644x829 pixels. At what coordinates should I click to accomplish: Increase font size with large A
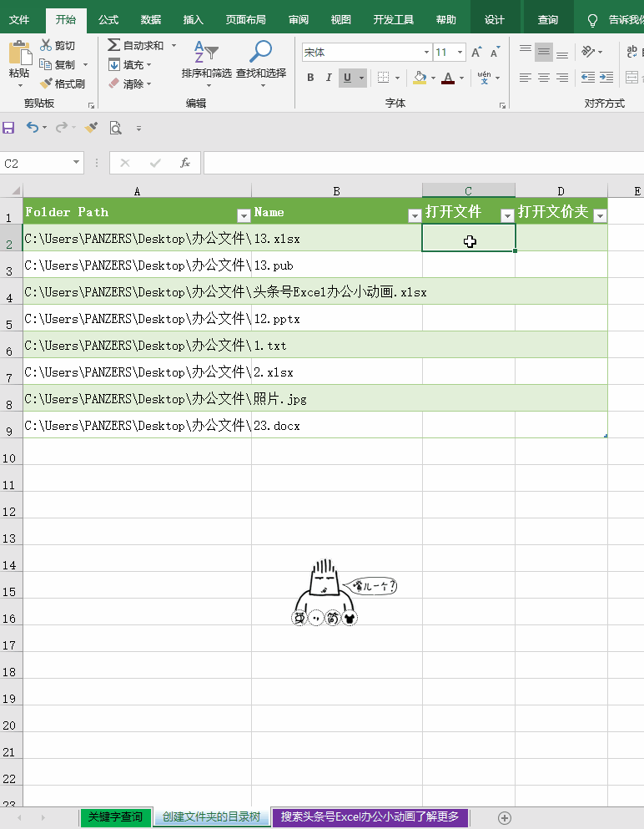(x=476, y=52)
